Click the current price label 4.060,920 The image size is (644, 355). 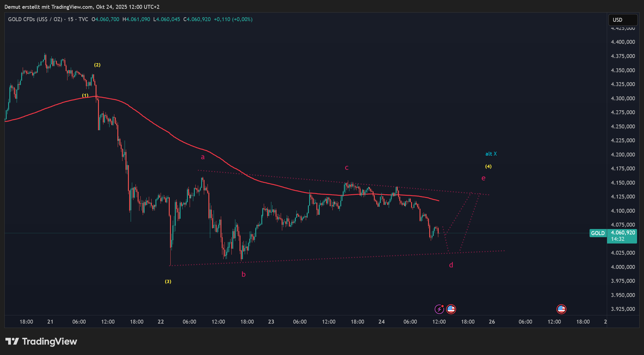pos(623,233)
